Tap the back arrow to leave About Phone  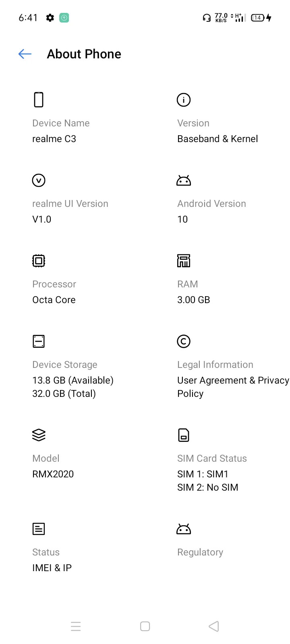pyautogui.click(x=25, y=54)
